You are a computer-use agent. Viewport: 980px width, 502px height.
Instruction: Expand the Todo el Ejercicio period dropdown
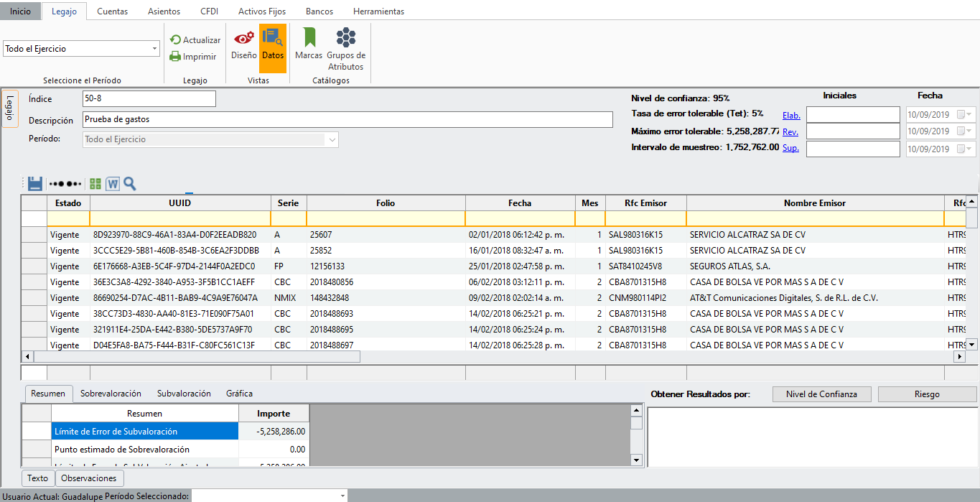pyautogui.click(x=155, y=49)
